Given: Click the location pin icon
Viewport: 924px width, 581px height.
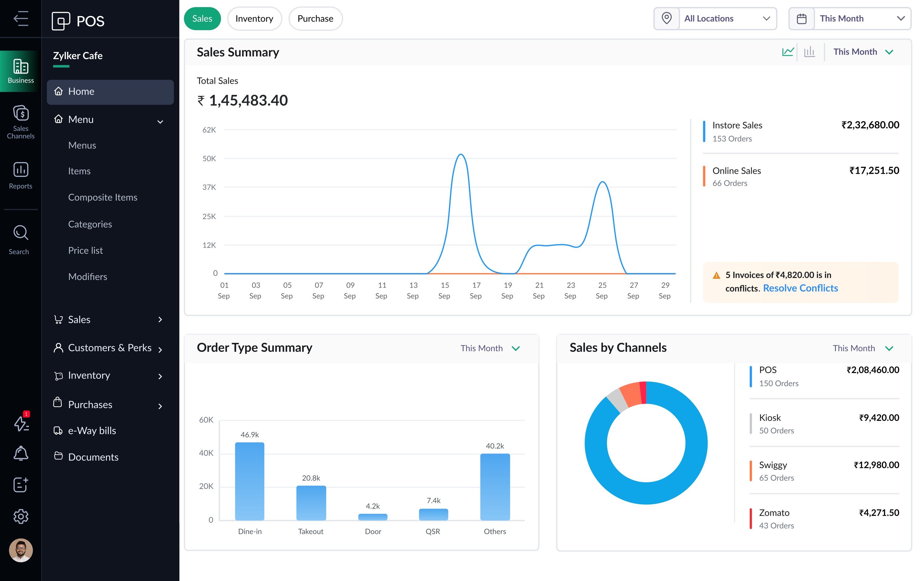Looking at the screenshot, I should coord(667,18).
